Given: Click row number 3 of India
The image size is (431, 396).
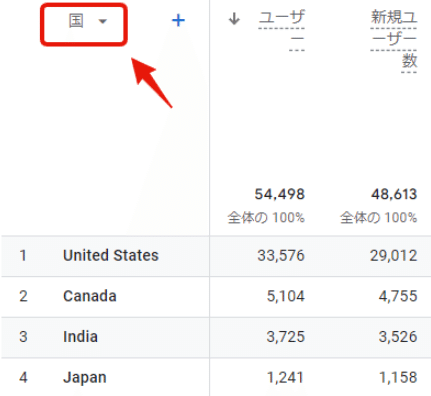Looking at the screenshot, I should [23, 337].
